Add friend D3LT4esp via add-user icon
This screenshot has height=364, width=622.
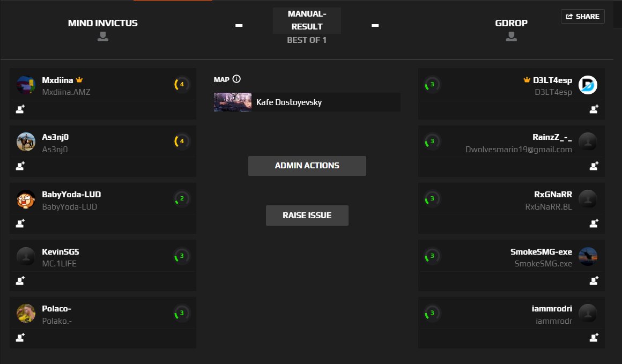pyautogui.click(x=594, y=109)
